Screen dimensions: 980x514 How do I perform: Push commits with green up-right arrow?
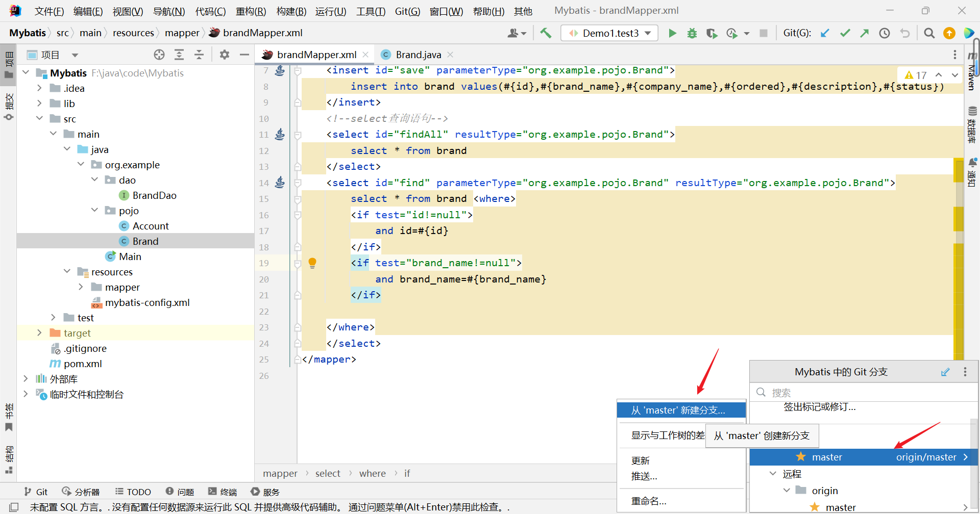tap(865, 33)
